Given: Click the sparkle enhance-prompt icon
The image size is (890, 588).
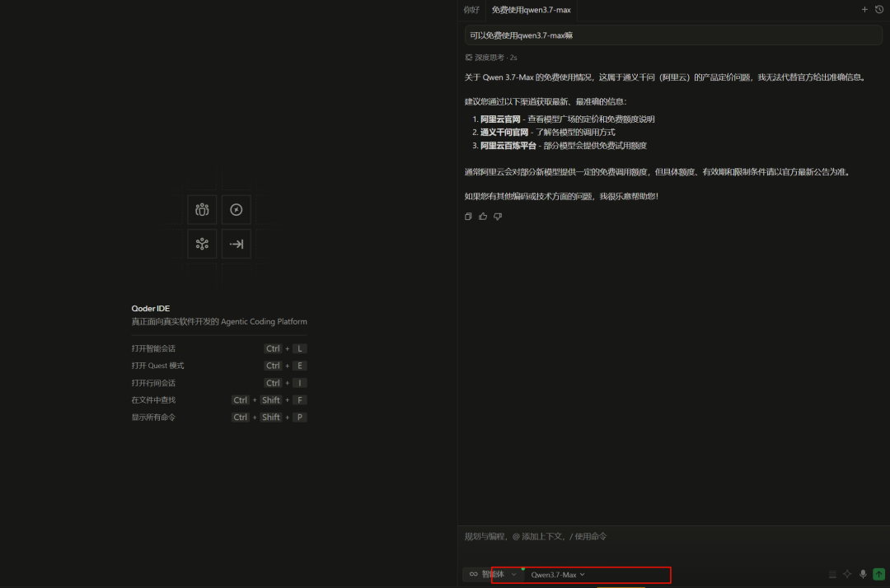Looking at the screenshot, I should (847, 574).
